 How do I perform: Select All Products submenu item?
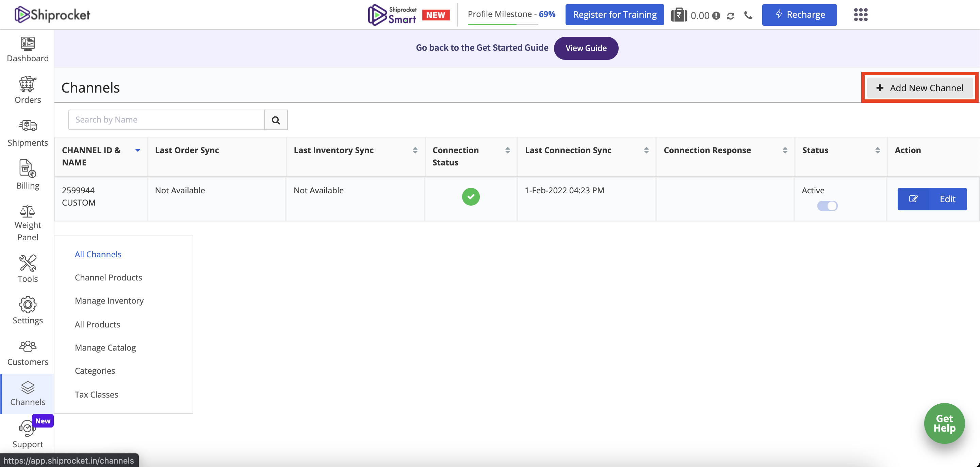[x=97, y=324]
